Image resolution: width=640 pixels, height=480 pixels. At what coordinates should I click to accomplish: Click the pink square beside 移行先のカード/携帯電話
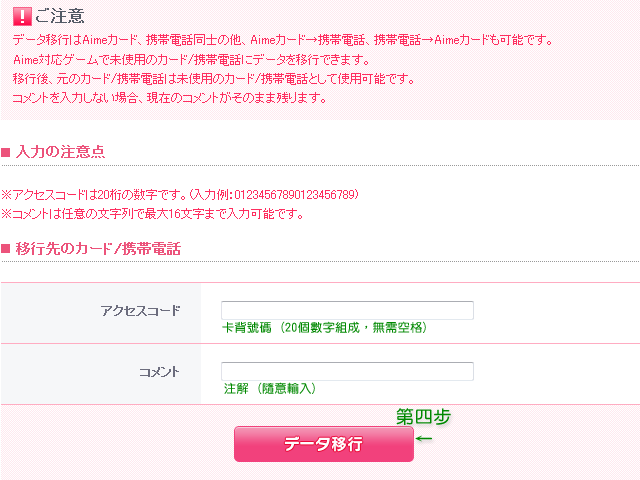[x=6, y=249]
